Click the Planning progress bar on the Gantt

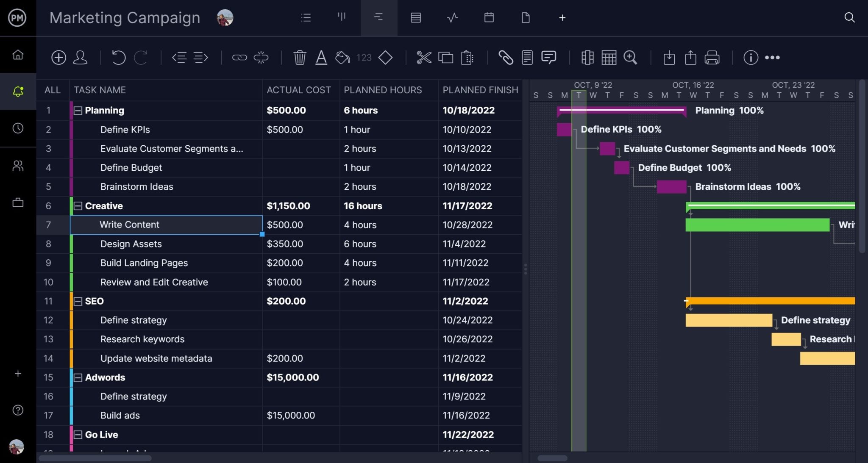pos(622,110)
